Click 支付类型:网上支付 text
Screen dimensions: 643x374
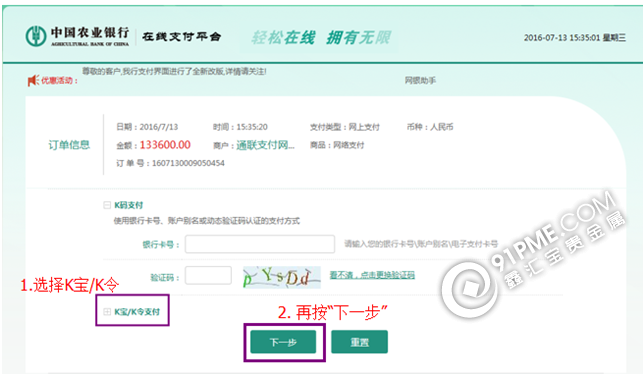(345, 127)
